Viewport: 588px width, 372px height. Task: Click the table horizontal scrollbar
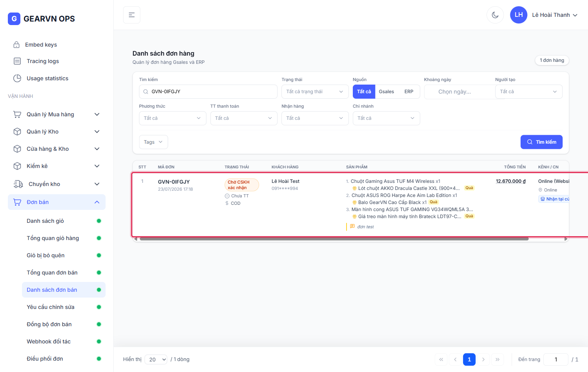coord(334,239)
